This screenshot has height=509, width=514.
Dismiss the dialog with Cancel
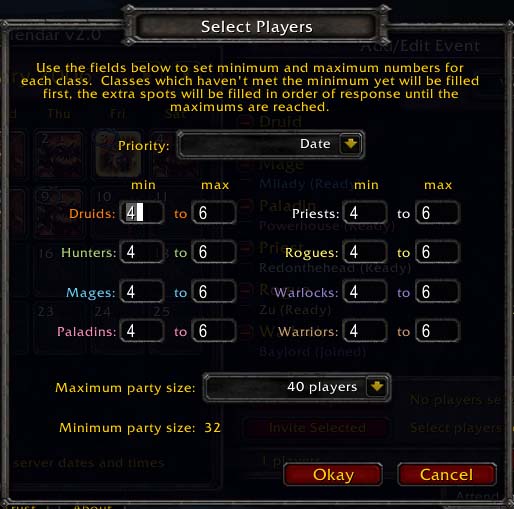[x=447, y=474]
